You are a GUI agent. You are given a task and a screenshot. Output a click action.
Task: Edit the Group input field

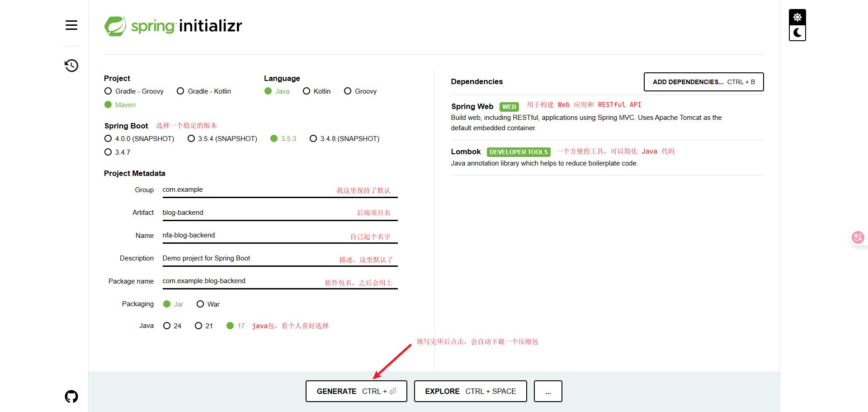[280, 190]
